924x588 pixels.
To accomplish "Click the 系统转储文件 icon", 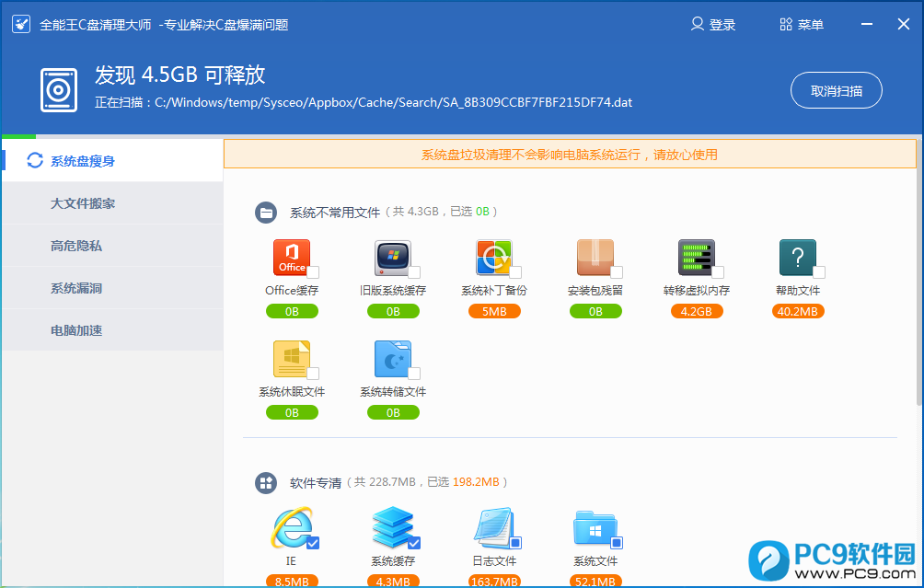I will click(392, 359).
